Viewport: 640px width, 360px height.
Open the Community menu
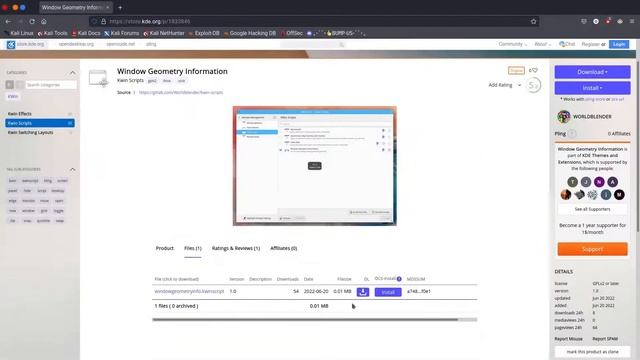(x=512, y=44)
